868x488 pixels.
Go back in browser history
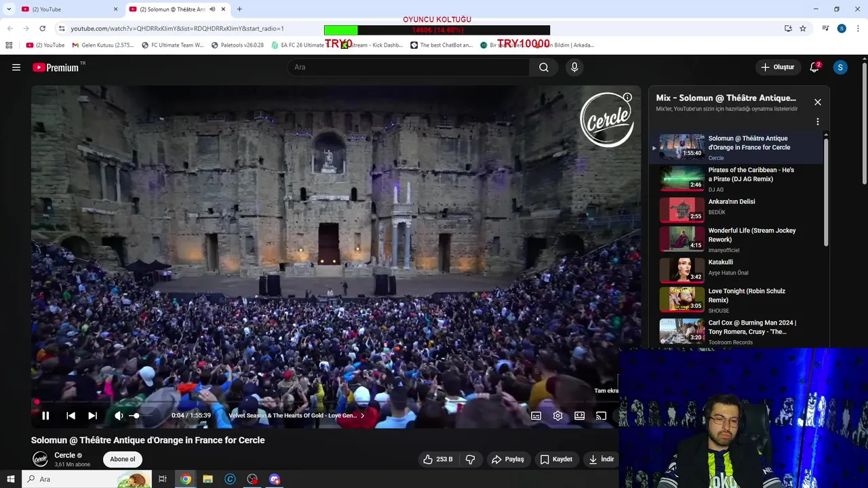coord(9,28)
